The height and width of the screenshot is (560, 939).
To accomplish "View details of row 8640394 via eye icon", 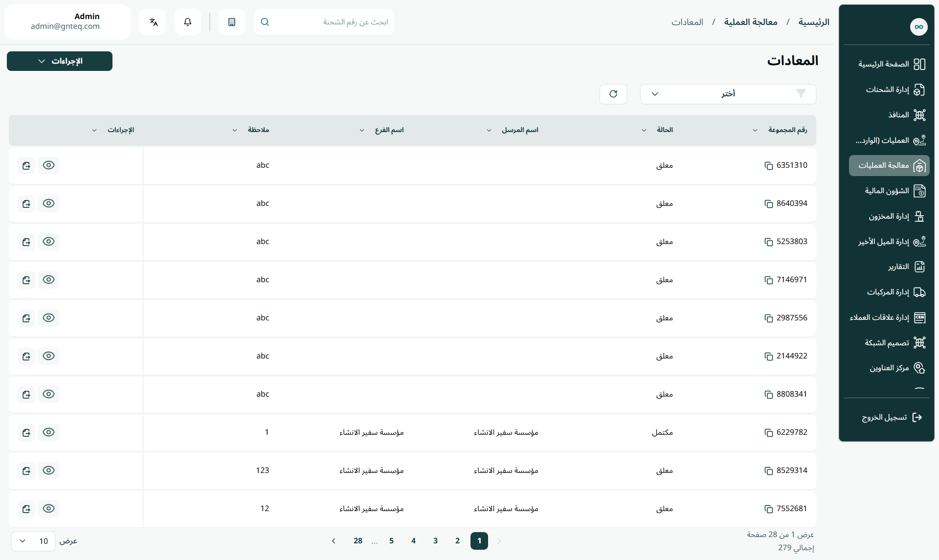I will tap(48, 203).
